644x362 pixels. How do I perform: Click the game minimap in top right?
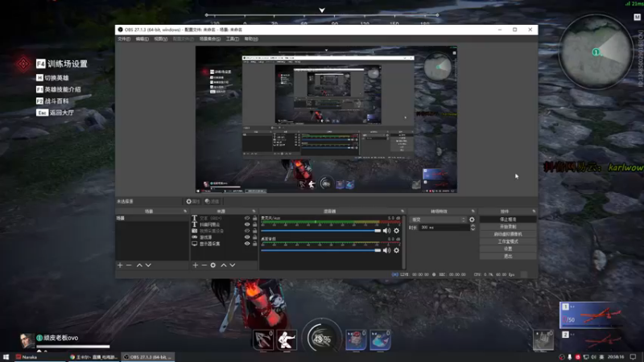coord(595,51)
